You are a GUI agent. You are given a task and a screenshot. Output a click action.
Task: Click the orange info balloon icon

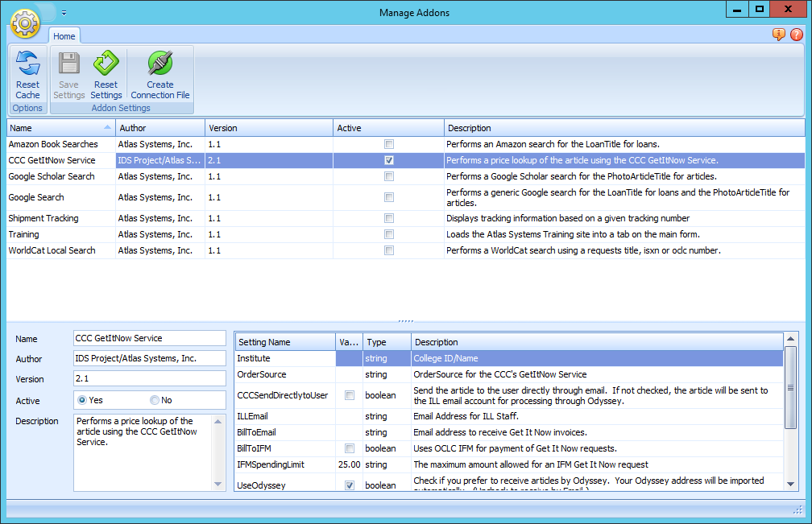(x=778, y=35)
